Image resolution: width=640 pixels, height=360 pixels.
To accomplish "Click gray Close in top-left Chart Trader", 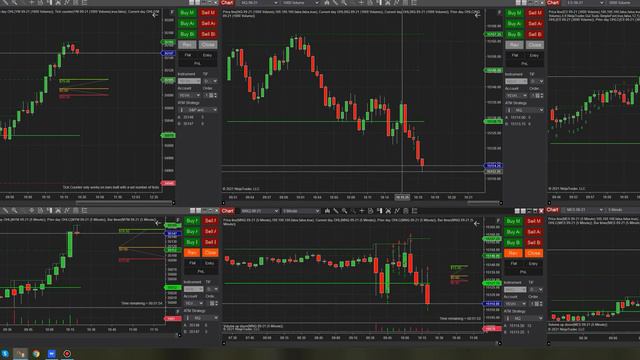I will pyautogui.click(x=208, y=45).
